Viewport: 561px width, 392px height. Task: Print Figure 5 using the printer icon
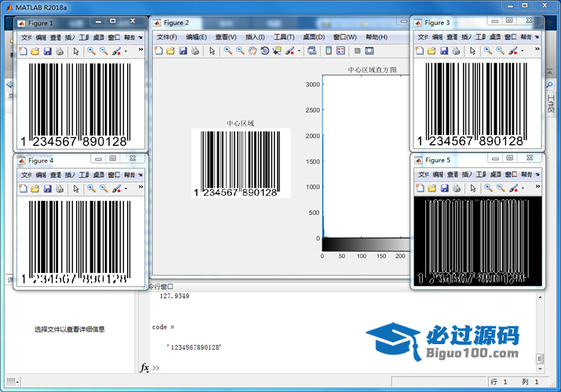click(456, 188)
